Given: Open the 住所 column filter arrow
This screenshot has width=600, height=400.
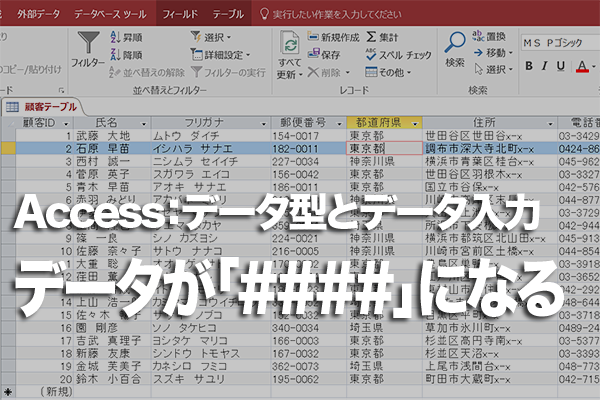Looking at the screenshot, I should [550, 124].
